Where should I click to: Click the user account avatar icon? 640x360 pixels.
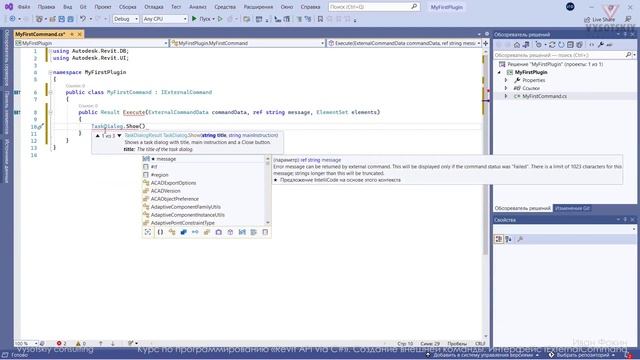click(570, 7)
